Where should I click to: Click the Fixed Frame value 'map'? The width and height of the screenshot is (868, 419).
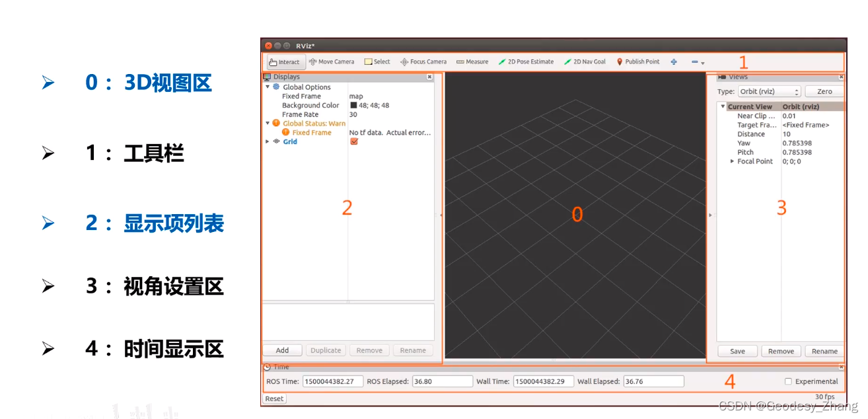[x=356, y=96]
